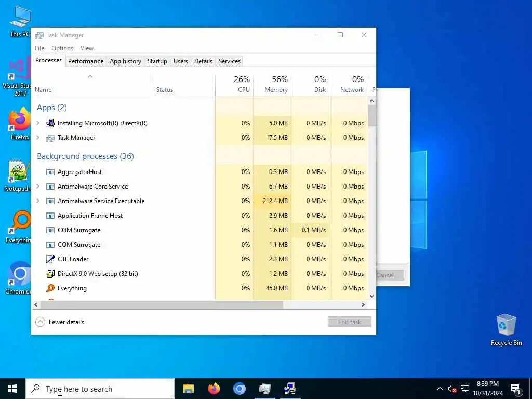Open the Options menu

[62, 48]
